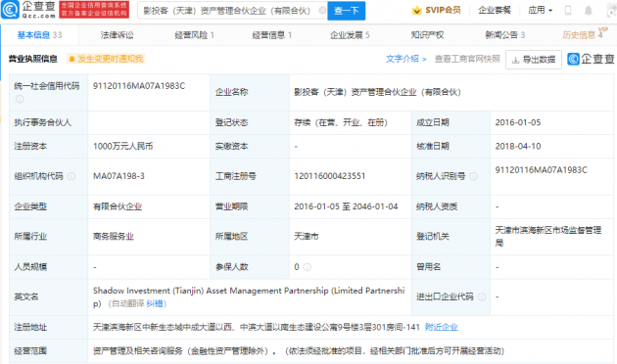Click 纠错 link in English name
Viewport: 617px width, 364px height.
tap(155, 303)
